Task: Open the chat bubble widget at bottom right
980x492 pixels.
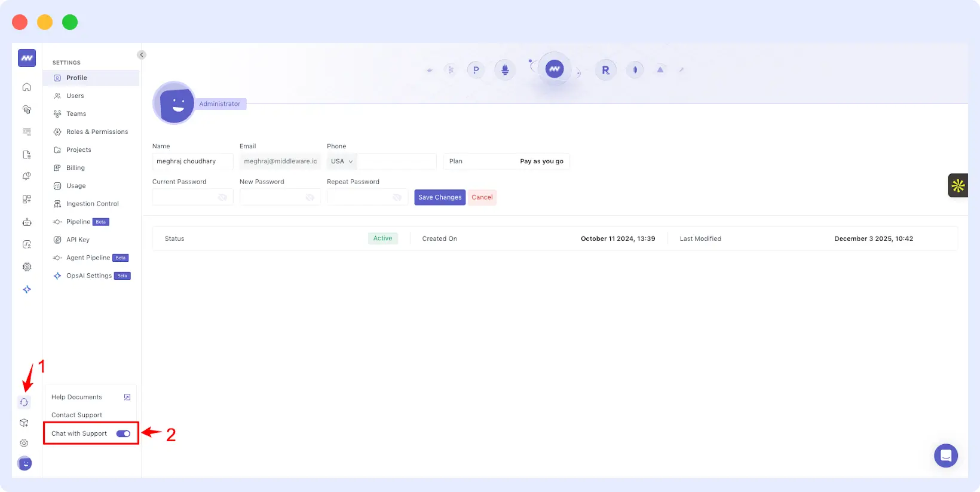Action: 946,456
